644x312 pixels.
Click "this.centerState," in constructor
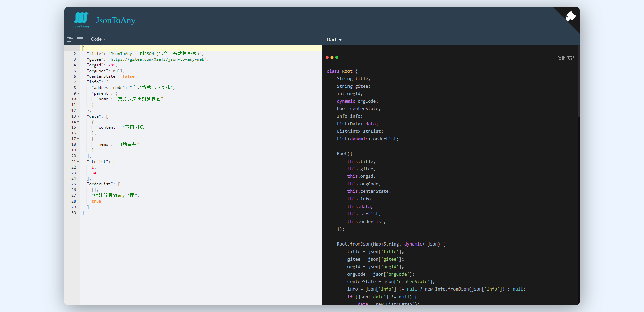click(x=369, y=191)
